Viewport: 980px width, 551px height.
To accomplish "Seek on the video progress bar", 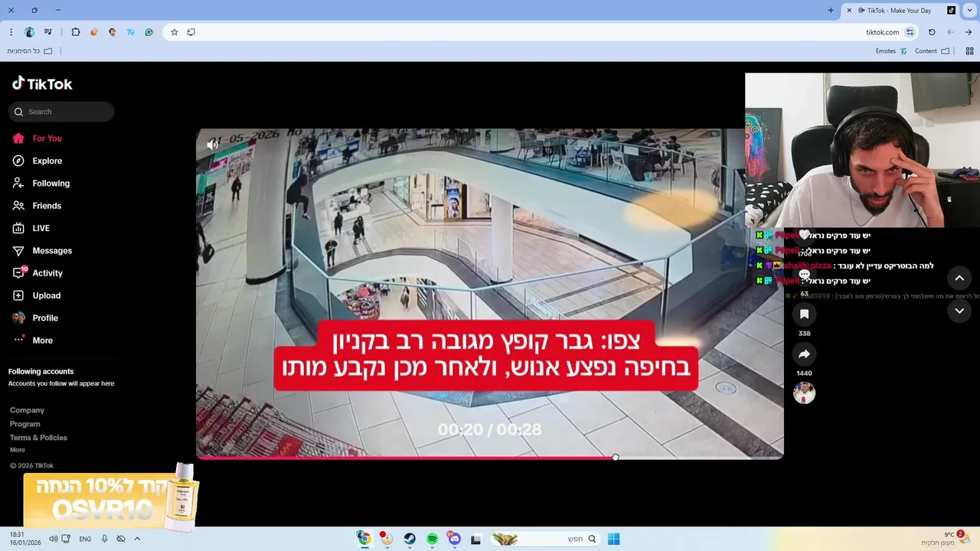I will (490, 458).
